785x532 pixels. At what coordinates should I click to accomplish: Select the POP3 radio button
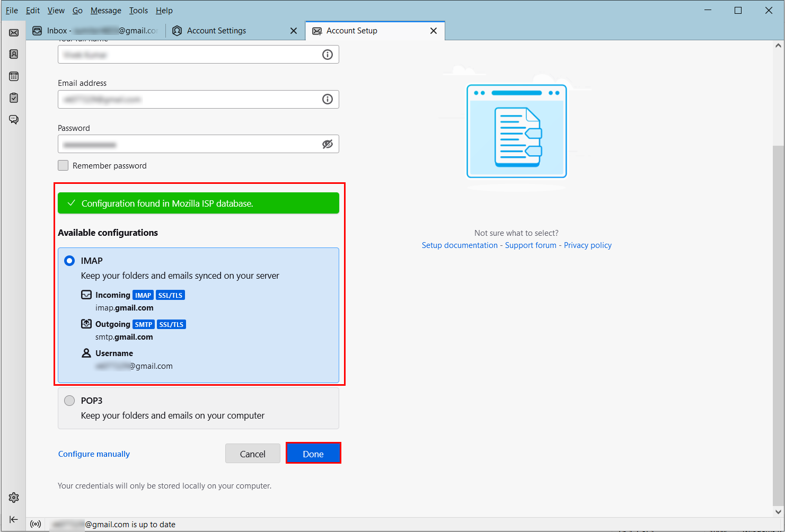[69, 401]
